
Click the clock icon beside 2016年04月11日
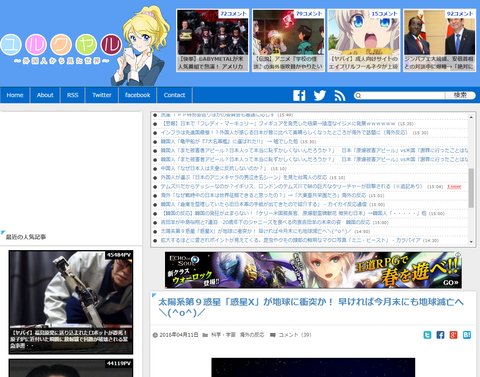coord(155,335)
